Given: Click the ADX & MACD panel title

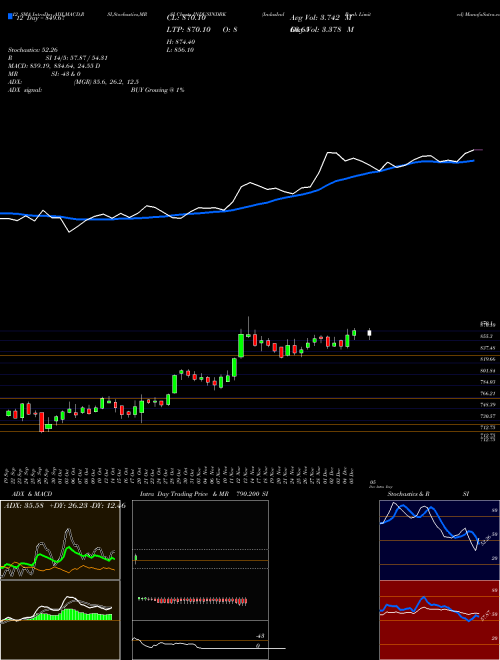Looking at the screenshot, I should tap(32, 494).
